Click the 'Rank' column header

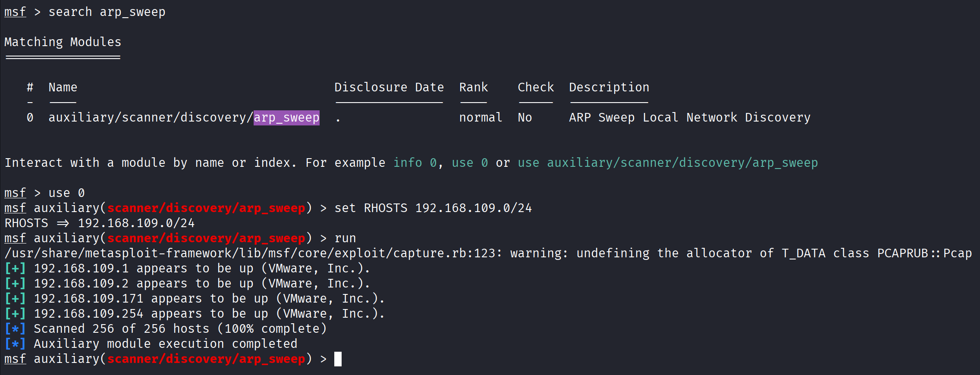(x=473, y=87)
